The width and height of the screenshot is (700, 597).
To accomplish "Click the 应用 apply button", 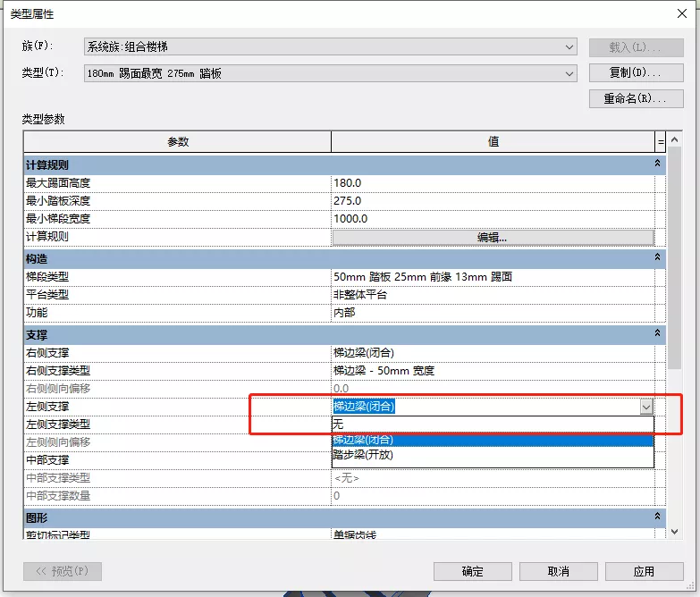I will pos(644,571).
